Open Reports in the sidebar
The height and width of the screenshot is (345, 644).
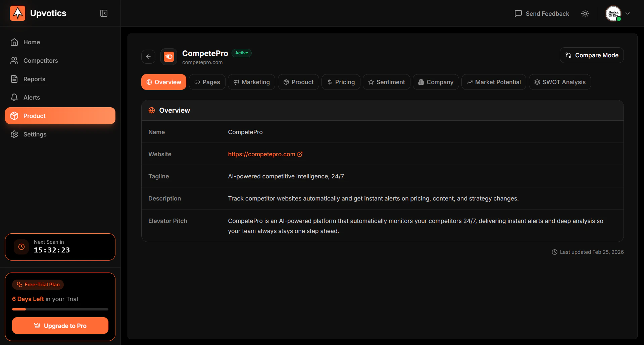60,79
